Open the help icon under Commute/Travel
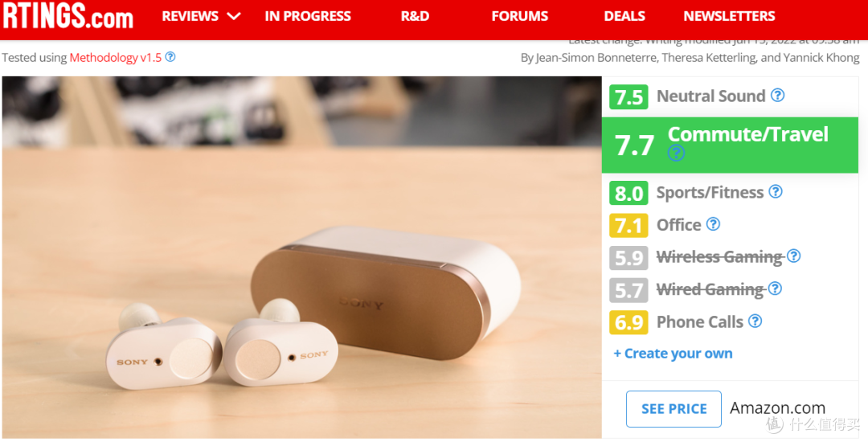 (676, 153)
